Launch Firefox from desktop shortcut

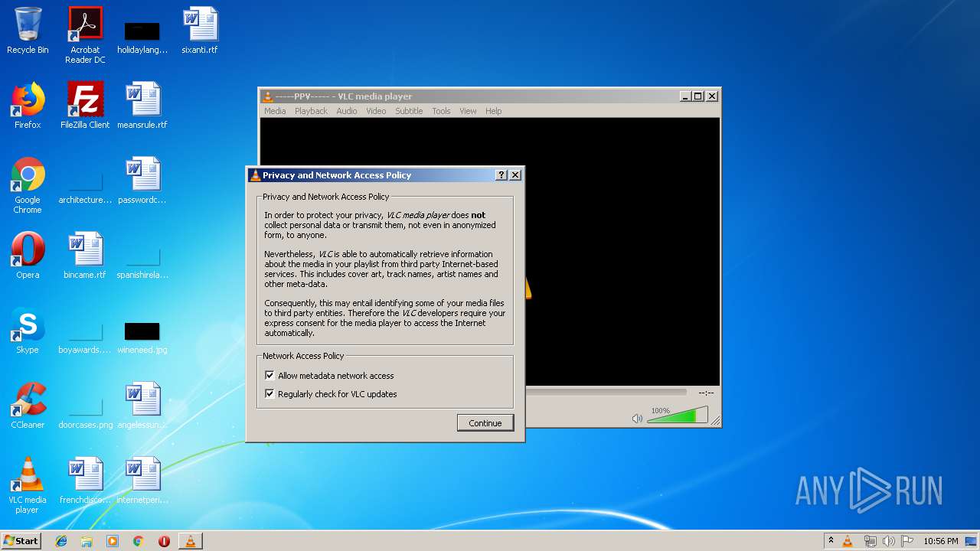click(28, 106)
